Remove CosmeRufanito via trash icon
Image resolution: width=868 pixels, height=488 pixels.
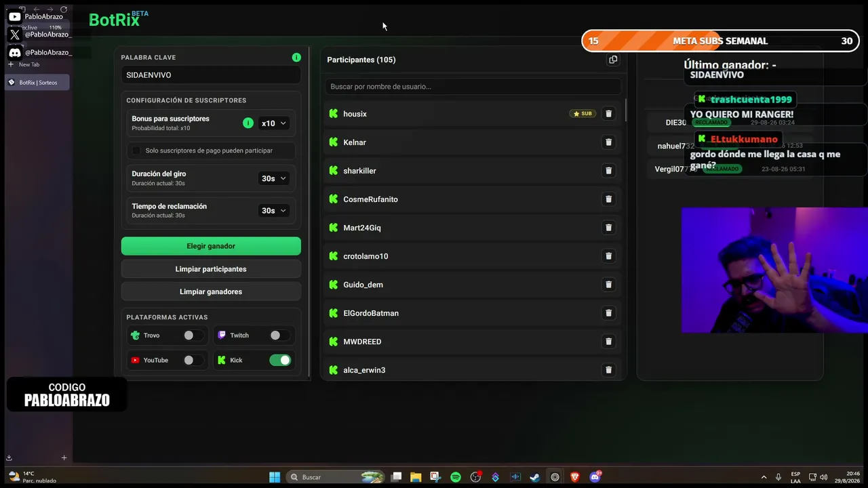(x=608, y=199)
